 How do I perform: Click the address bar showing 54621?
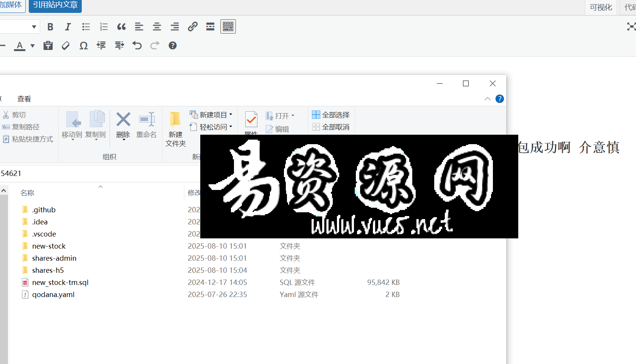click(100, 173)
